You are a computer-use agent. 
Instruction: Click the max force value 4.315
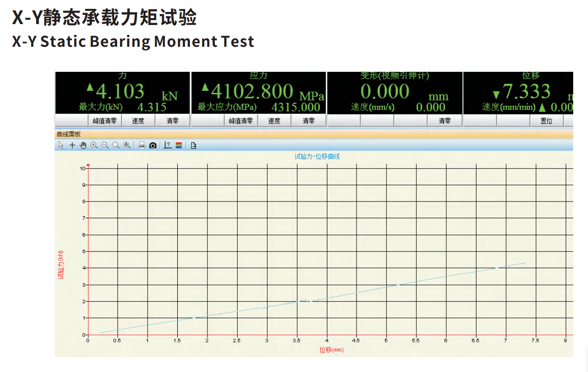152,107
